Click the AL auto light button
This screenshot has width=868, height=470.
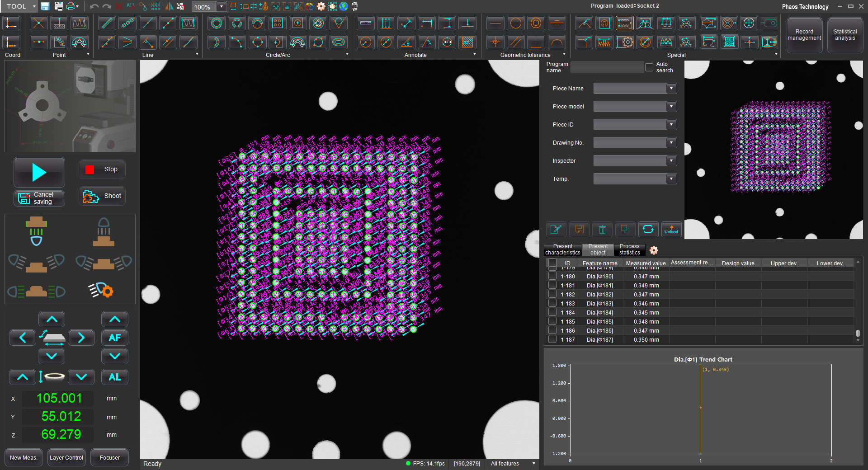(x=114, y=377)
